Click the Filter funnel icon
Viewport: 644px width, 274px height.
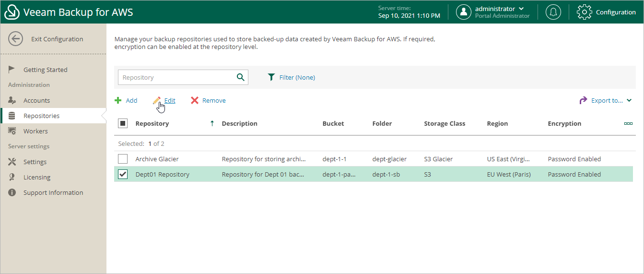[271, 77]
